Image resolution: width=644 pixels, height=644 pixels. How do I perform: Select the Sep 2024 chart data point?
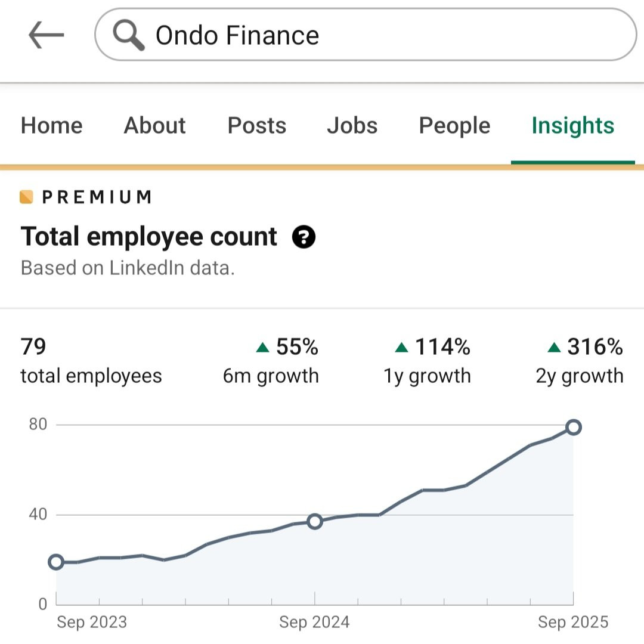point(315,522)
